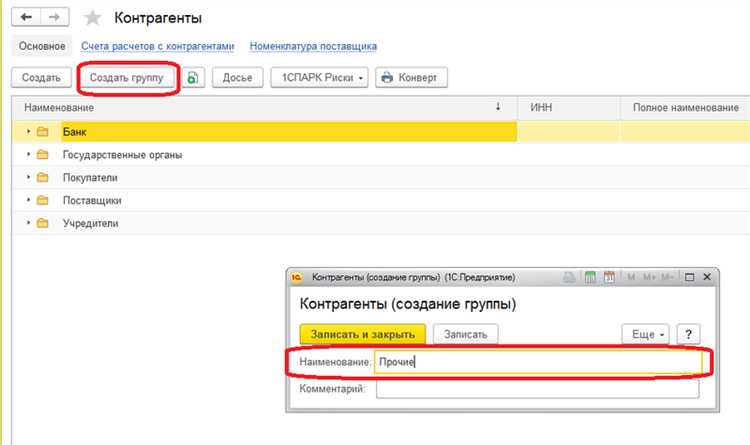750x445 pixels.
Task: Focus the Комментарий input field
Action: 537,389
